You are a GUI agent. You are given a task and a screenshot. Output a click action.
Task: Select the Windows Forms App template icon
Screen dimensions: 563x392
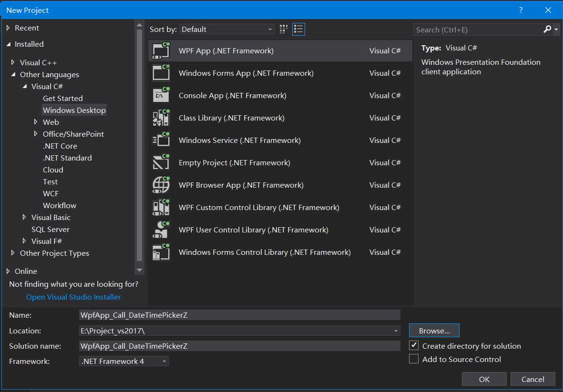(161, 73)
